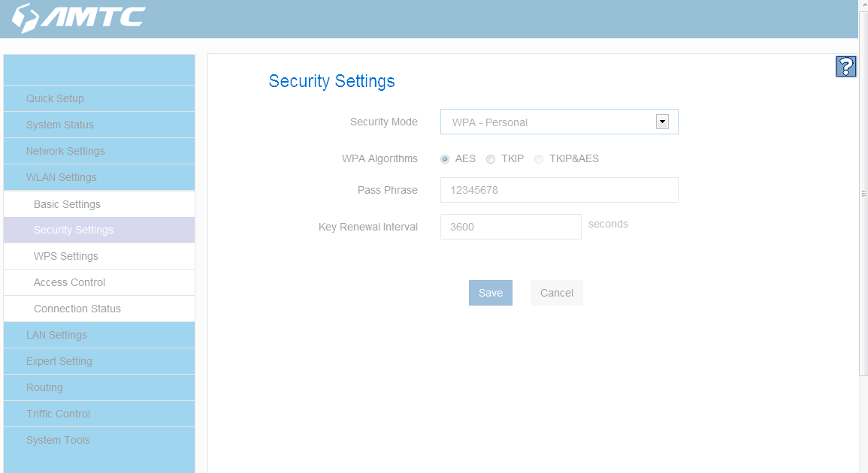Expand Expert Setting menu
The image size is (868, 473).
click(x=99, y=361)
